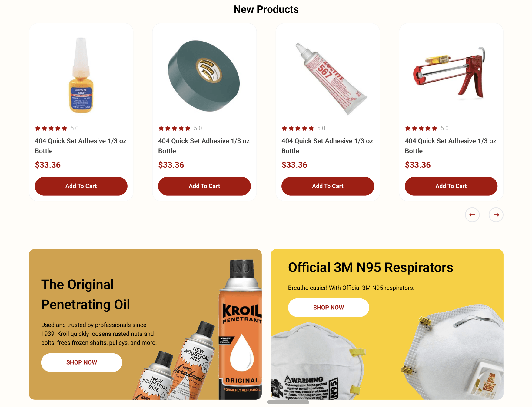Click the next arrow carousel button
The image size is (532, 407).
click(x=496, y=215)
